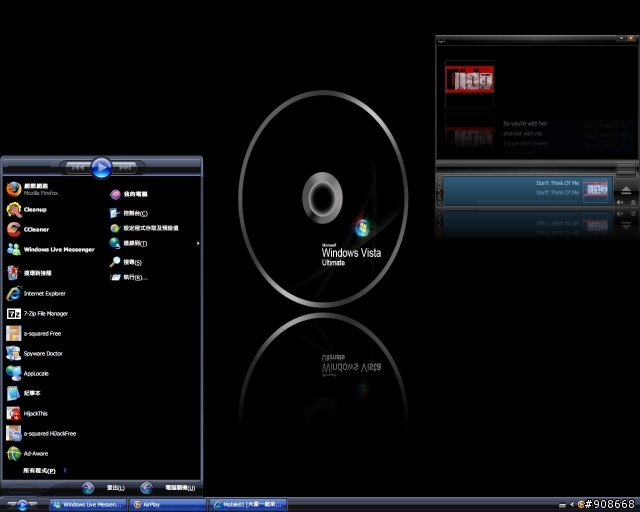The image size is (640, 512).
Task: Click the small album thumbnail in the AirPlay track bar
Action: click(596, 190)
